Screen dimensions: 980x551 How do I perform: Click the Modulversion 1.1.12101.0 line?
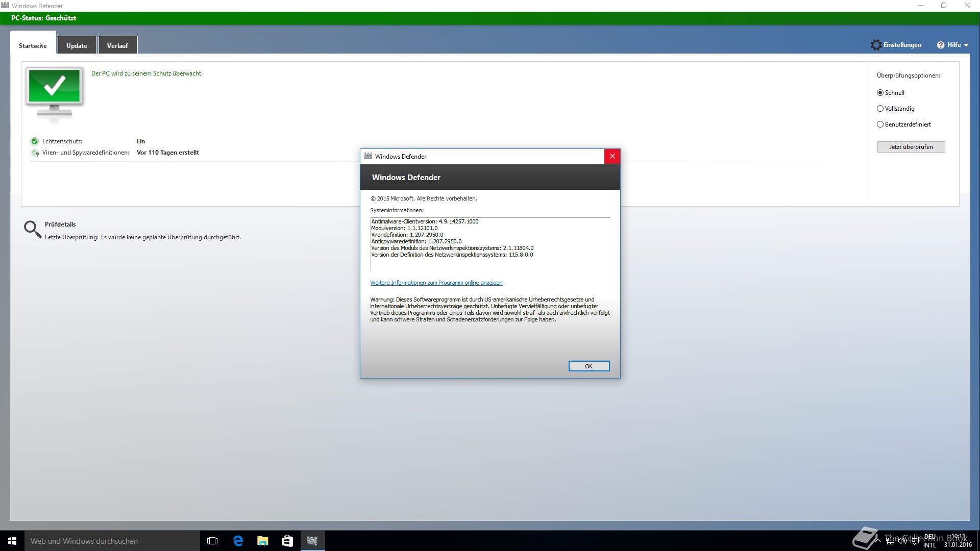[404, 228]
